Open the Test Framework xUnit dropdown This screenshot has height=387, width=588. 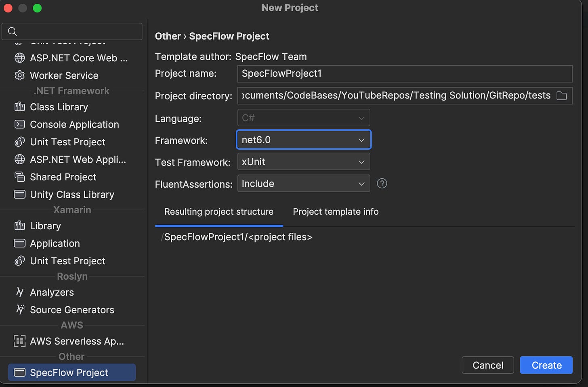pos(303,162)
